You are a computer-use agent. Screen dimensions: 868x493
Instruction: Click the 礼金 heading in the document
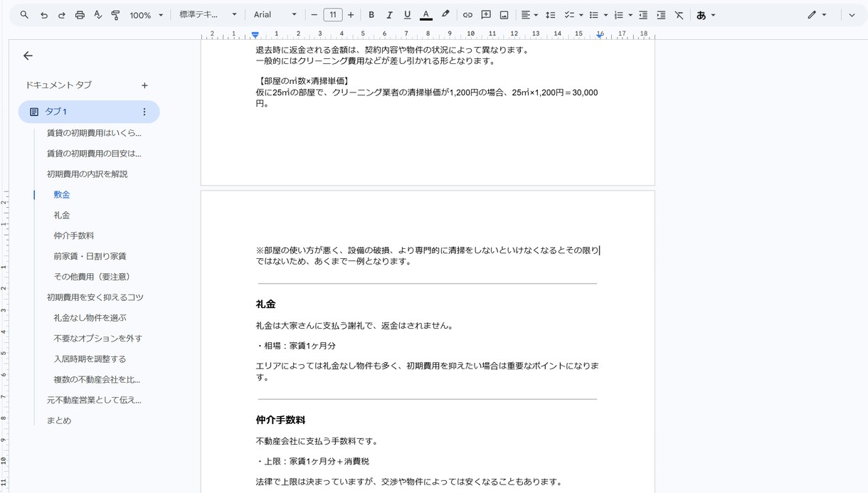265,304
